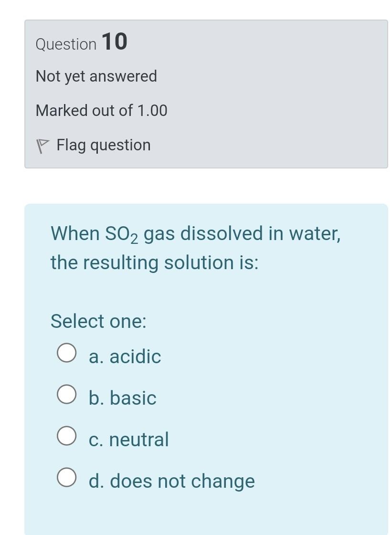Click the word 'dissolved' in the question

click(x=222, y=234)
